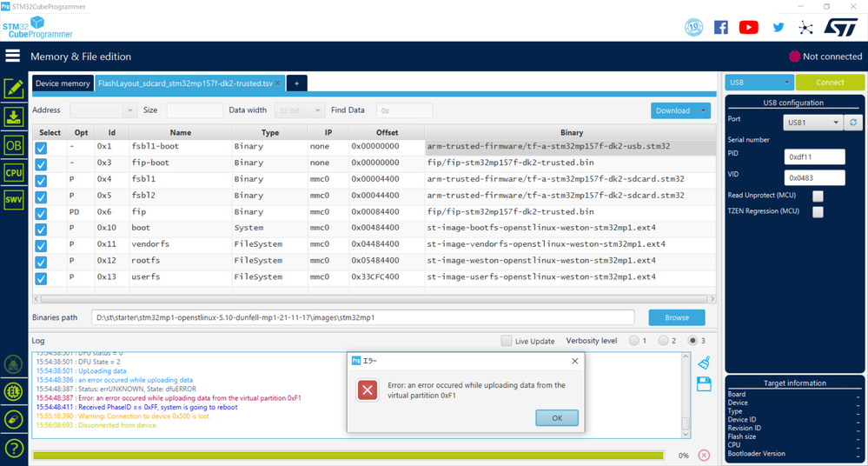Uncheck the fip-boot partition checkbox

41,164
